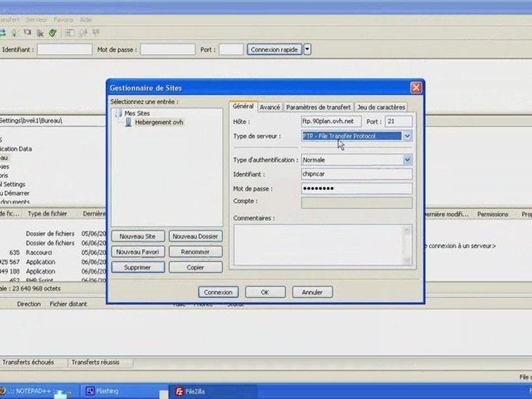This screenshot has width=532, height=399.
Task: Open the directory listing filters toolbar icon
Action: 70,33
